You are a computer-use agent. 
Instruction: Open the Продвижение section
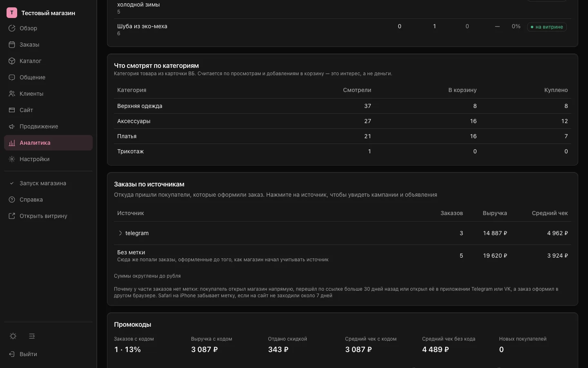[48, 126]
